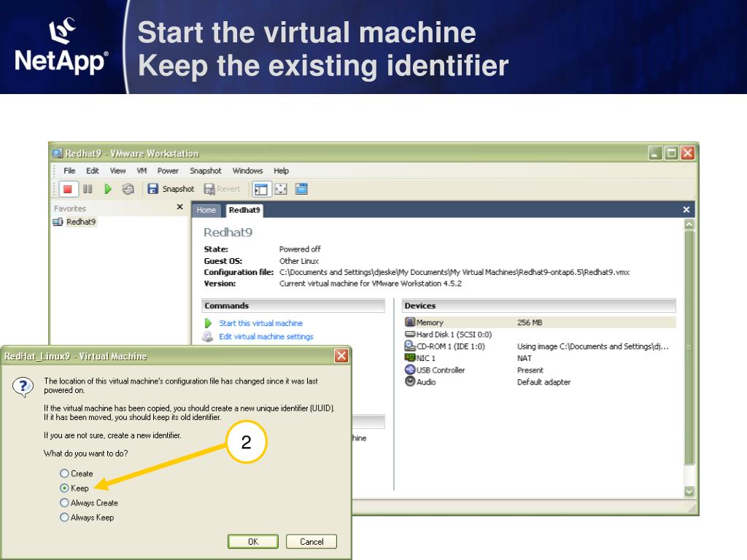Click the Start this virtual machine link
Viewport: 747px width, 560px height.
coord(260,323)
